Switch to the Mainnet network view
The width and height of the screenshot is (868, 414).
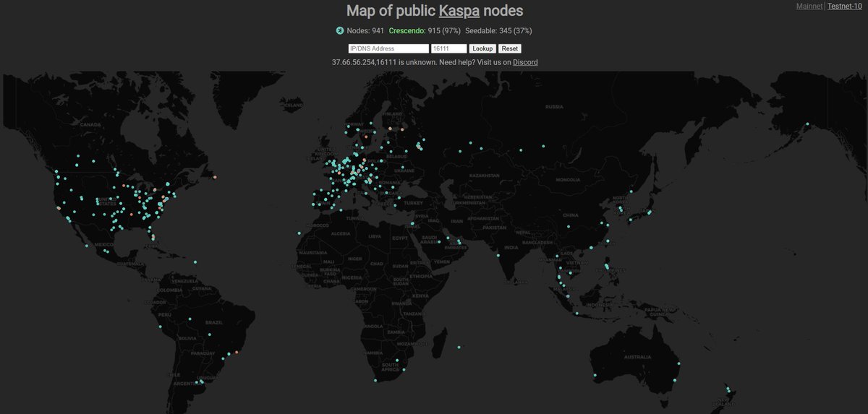(x=809, y=6)
